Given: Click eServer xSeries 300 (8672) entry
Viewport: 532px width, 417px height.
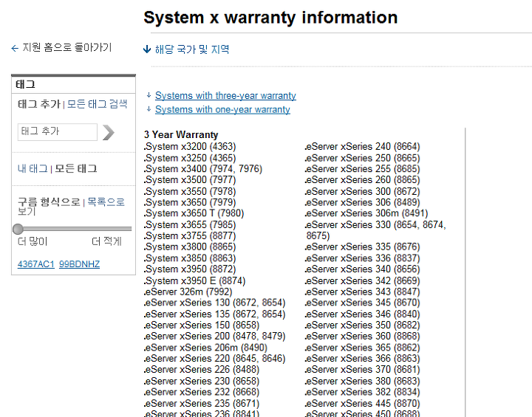Looking at the screenshot, I should point(362,192).
